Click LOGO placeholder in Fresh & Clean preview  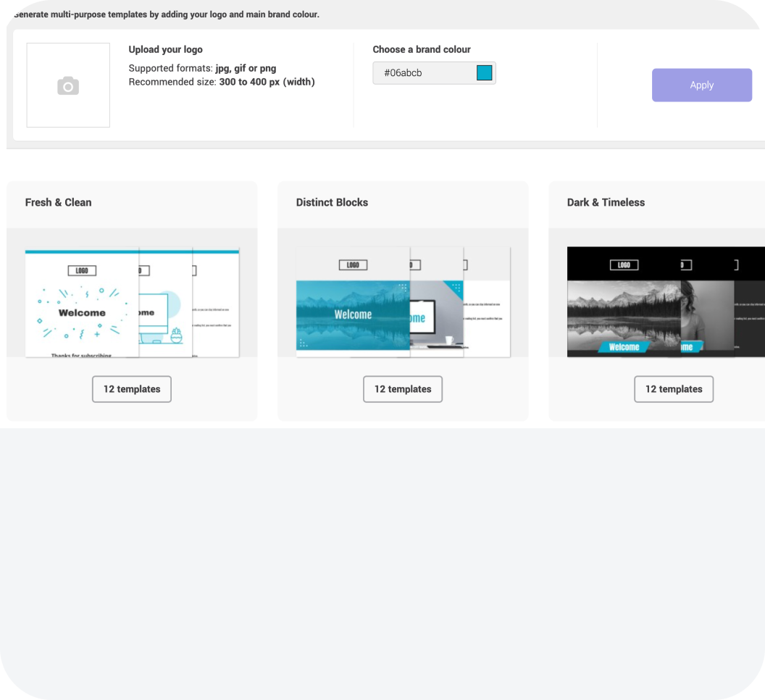(x=82, y=270)
